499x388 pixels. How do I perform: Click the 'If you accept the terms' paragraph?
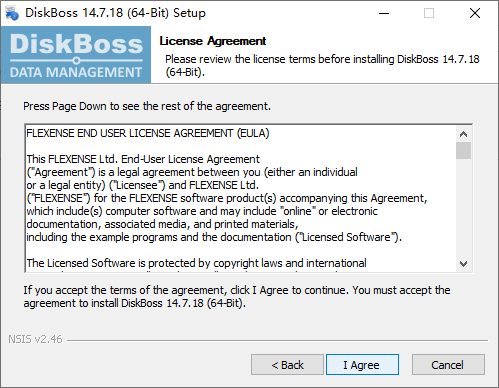(x=237, y=297)
